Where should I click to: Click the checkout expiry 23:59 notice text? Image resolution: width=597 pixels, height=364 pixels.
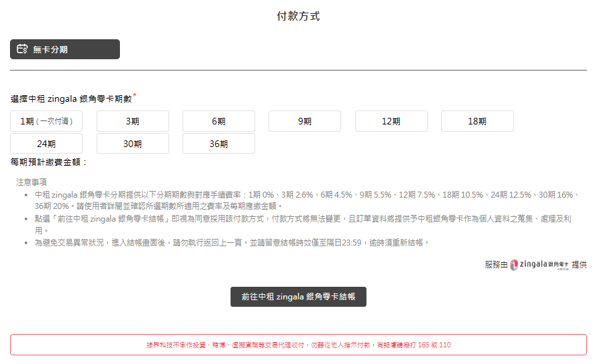231,242
